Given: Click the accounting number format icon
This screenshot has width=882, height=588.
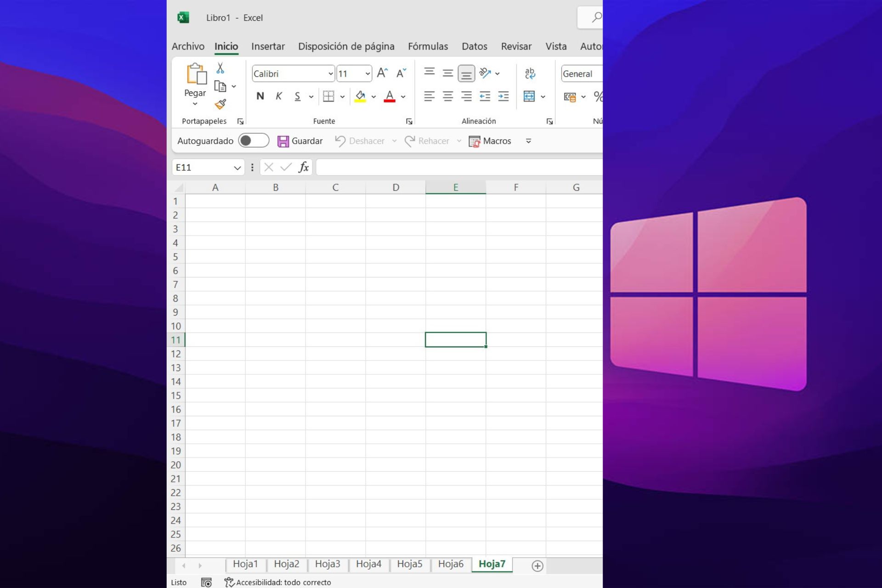Looking at the screenshot, I should pos(570,97).
